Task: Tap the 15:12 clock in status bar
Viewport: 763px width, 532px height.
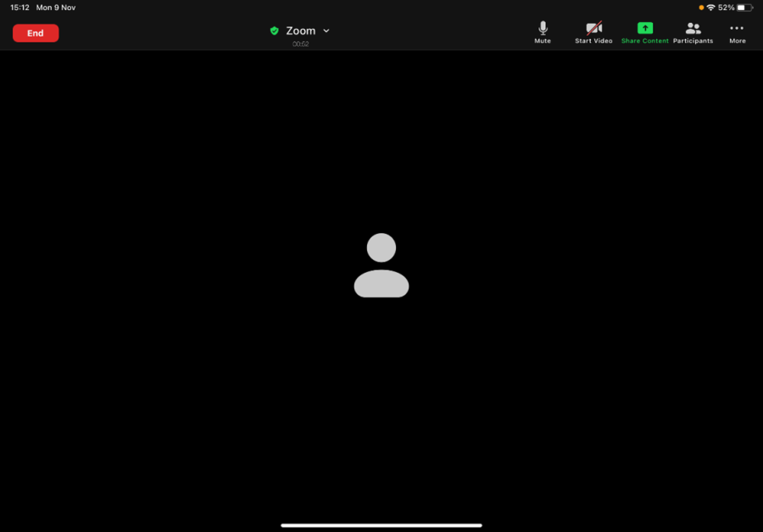Action: [19, 7]
